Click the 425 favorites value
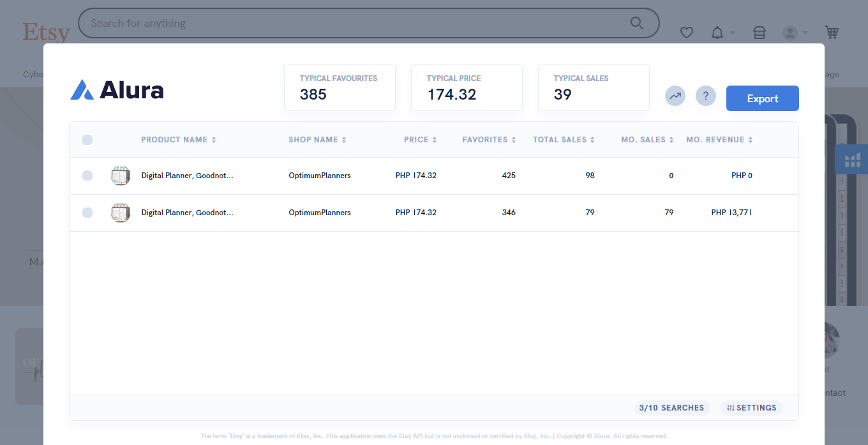 point(509,176)
